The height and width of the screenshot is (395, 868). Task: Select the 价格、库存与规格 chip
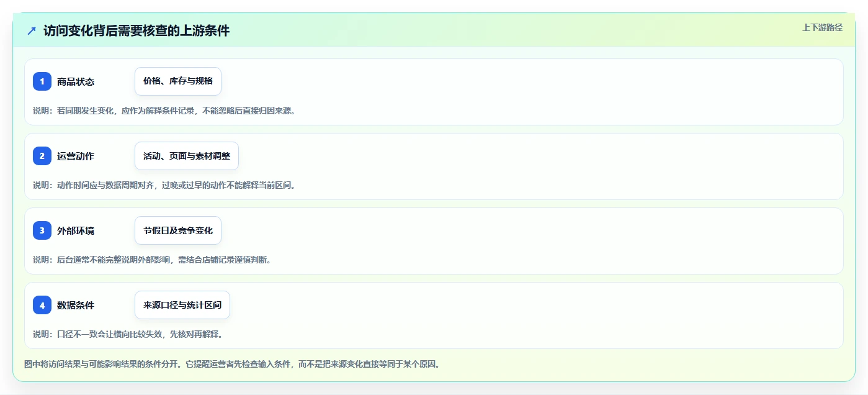(x=178, y=81)
